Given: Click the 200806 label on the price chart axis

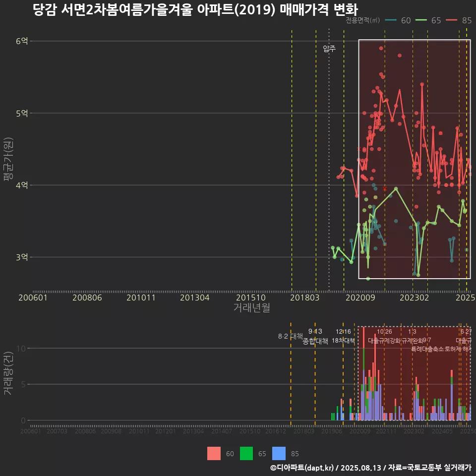Looking at the screenshot, I should [x=87, y=297].
